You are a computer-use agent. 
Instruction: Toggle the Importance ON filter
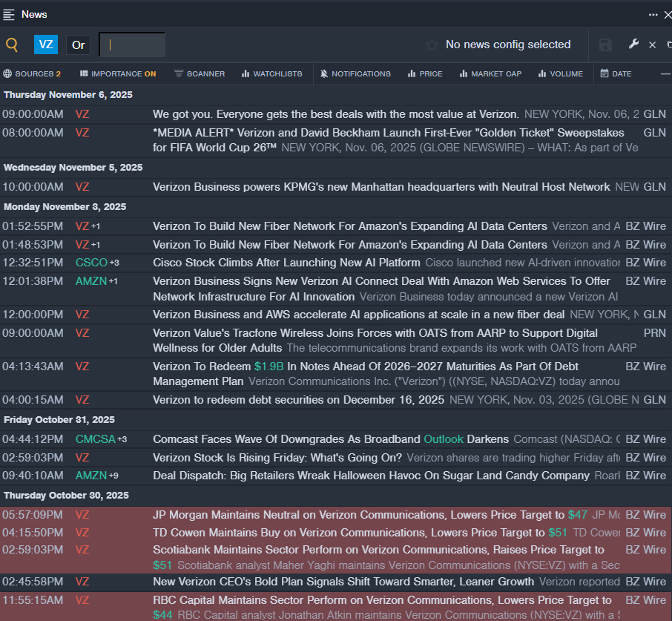[x=118, y=73]
